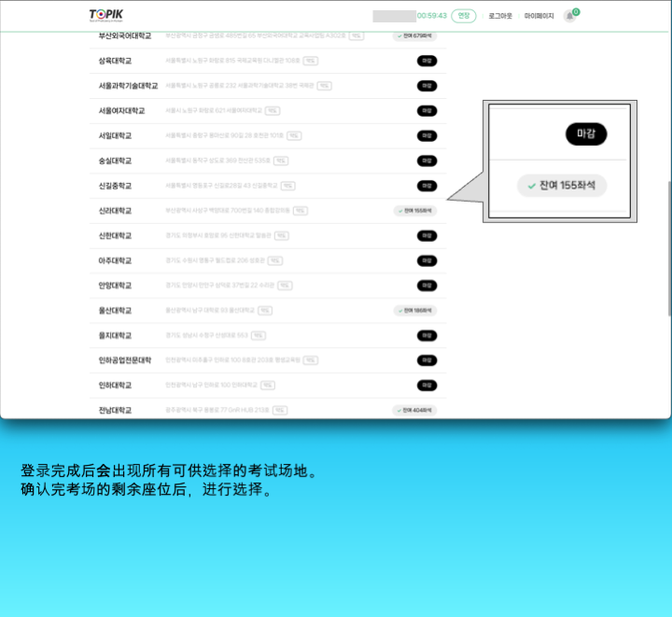Open map icon beside 울산대학교 address
This screenshot has width=672, height=617.
[x=265, y=311]
